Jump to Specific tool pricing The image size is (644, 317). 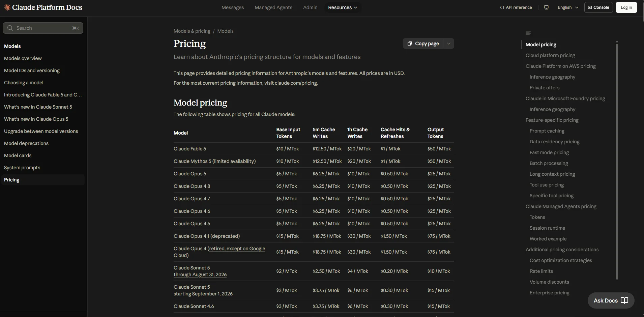click(x=551, y=196)
